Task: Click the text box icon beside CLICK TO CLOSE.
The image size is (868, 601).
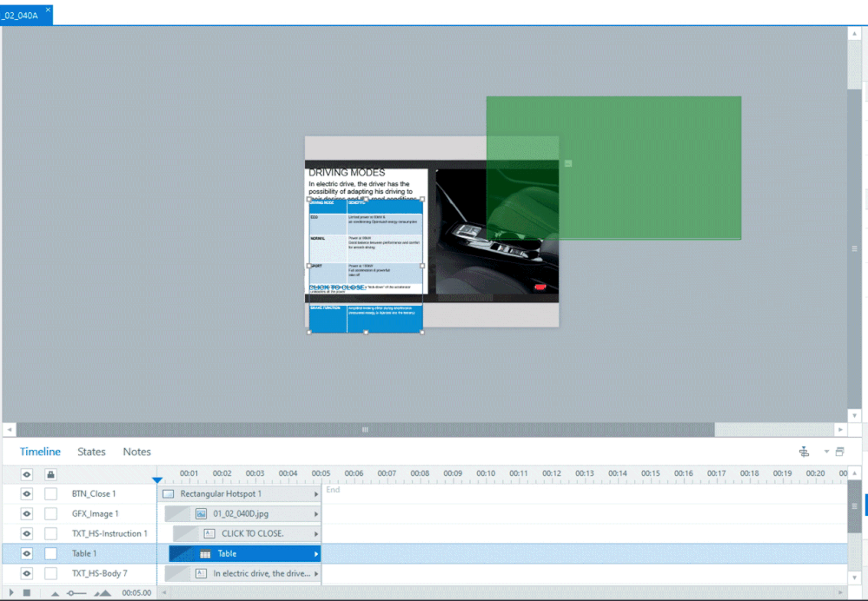Action: pos(209,533)
